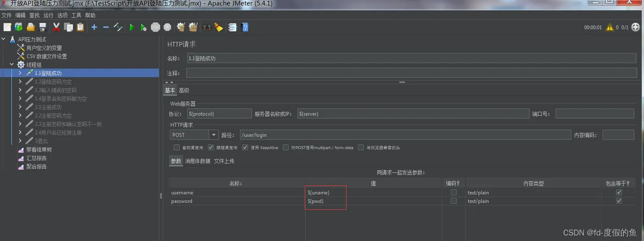Select the 用户定义的变量 tree node
644x241 pixels.
pos(44,48)
